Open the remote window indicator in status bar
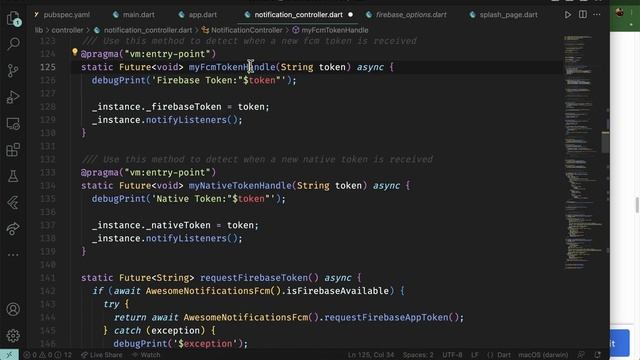 coord(9,355)
